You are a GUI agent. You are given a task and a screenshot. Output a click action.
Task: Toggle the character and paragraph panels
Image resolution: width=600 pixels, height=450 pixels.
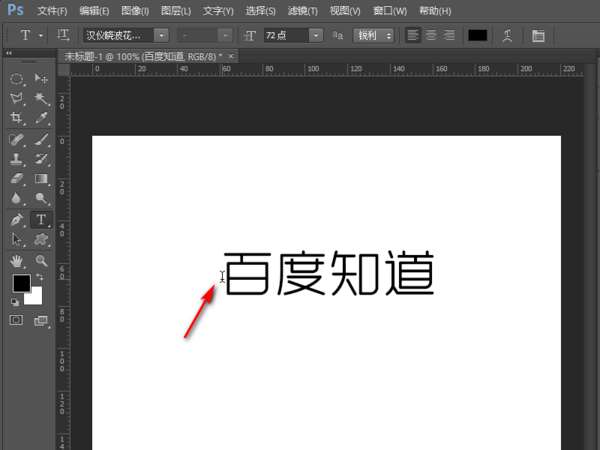538,36
